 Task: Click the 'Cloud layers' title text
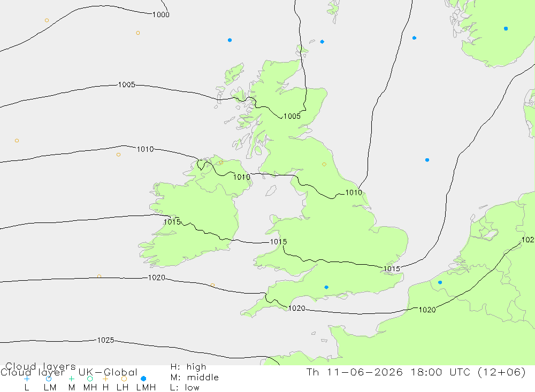pos(41,366)
